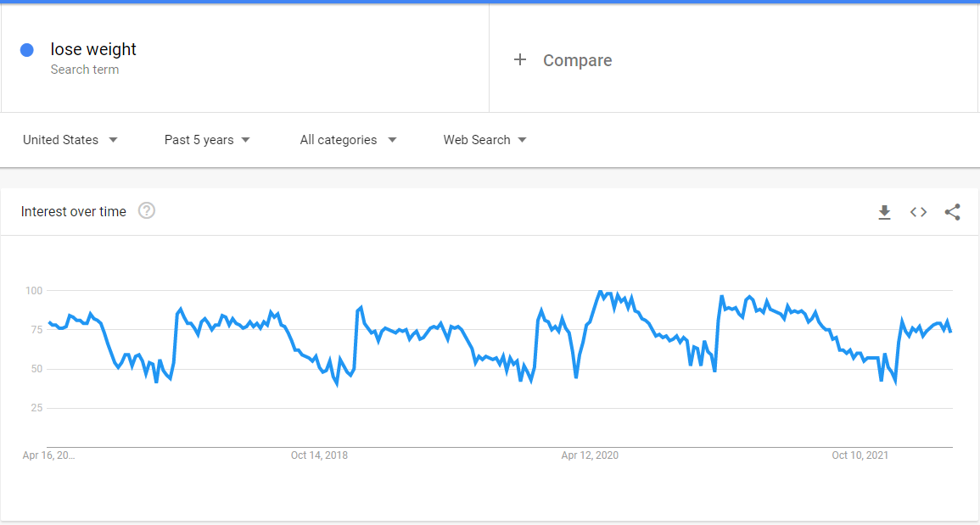This screenshot has height=525, width=980.
Task: Click the chart peak at 100
Action: click(x=601, y=292)
